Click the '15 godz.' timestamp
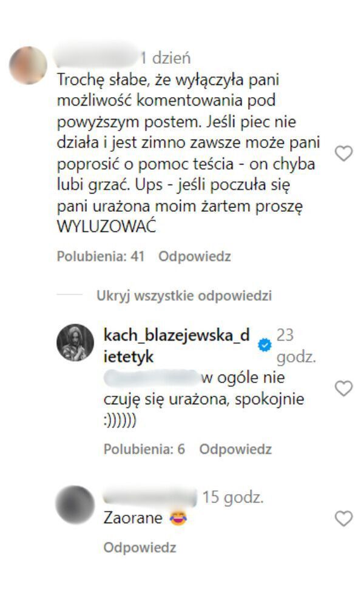This screenshot has width=364, height=607. [233, 498]
